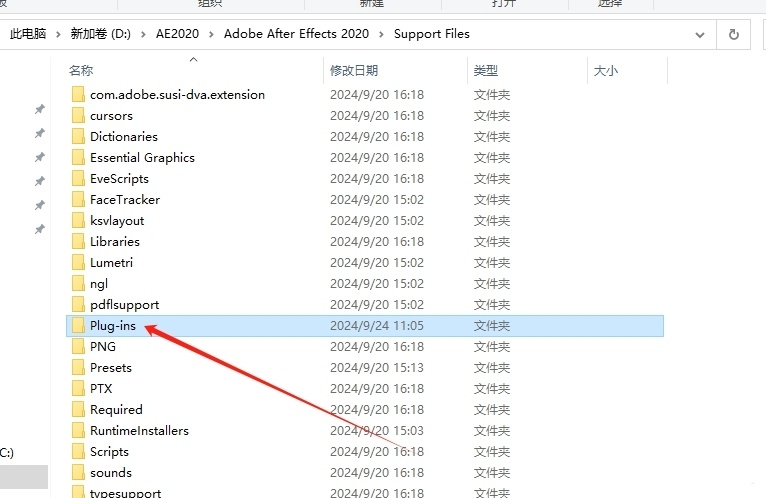Click 文件夹 type in the PNG row

click(x=491, y=346)
